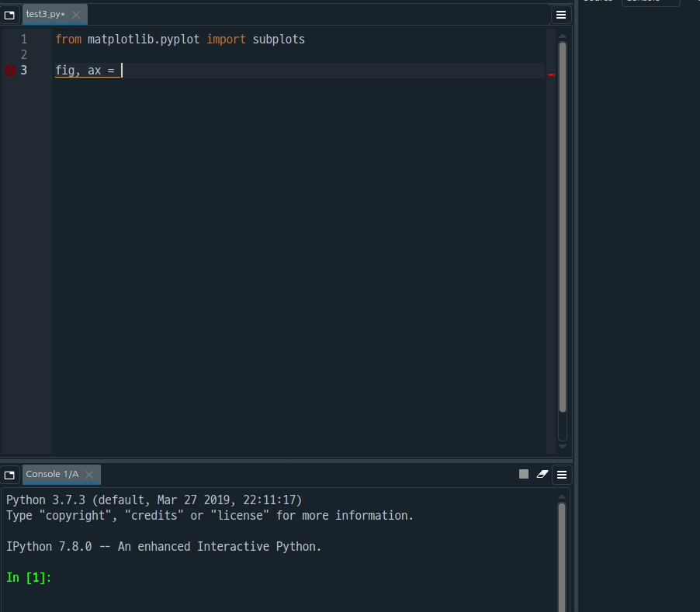Click line number 3 in the gutter
The width and height of the screenshot is (700, 612).
coord(23,70)
